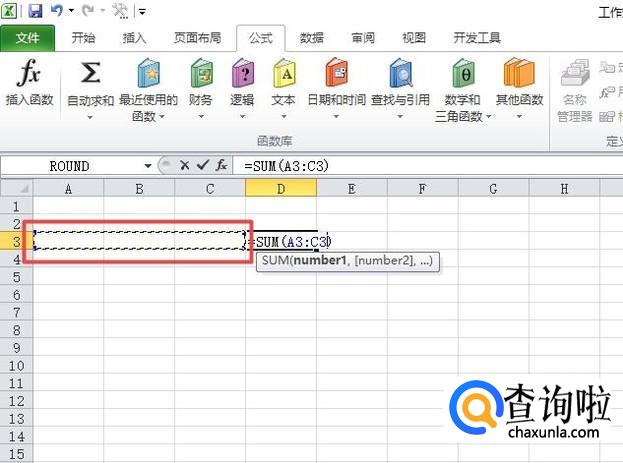Click the Select All corner of the grid
This screenshot has width=623, height=463.
click(17, 188)
